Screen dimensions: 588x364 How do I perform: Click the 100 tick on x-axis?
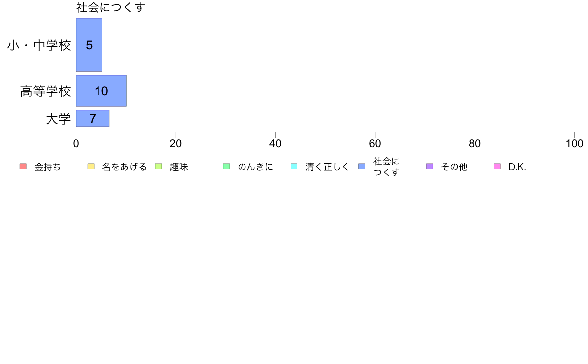coord(574,143)
